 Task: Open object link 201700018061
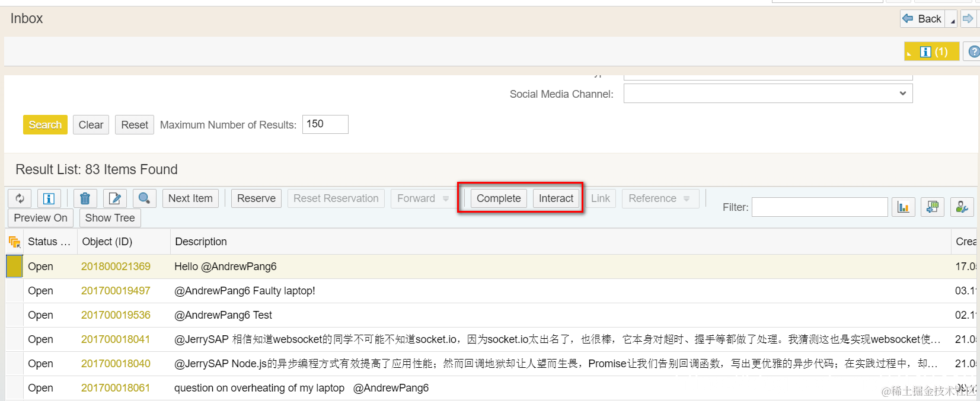116,388
